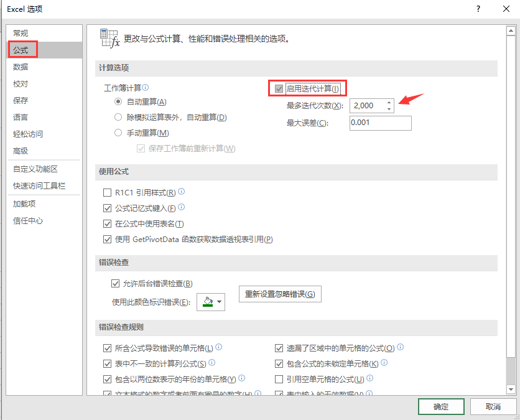Image resolution: width=520 pixels, height=420 pixels.
Task: Enable R1C1 引用样式 checkbox
Action: click(x=107, y=192)
